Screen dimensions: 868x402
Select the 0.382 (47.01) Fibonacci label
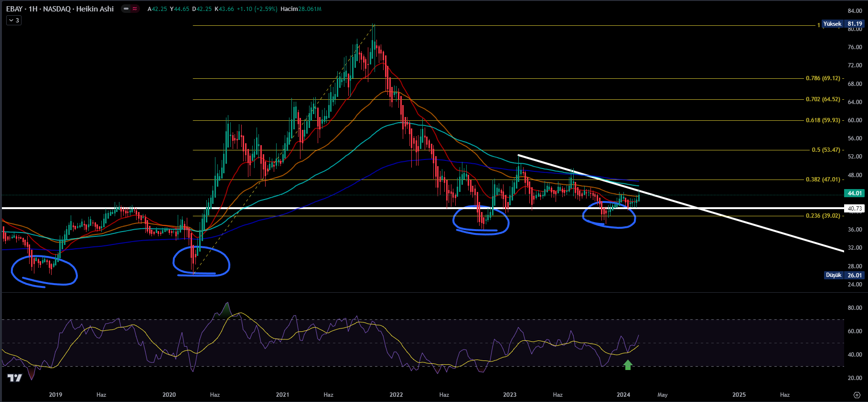coord(823,180)
